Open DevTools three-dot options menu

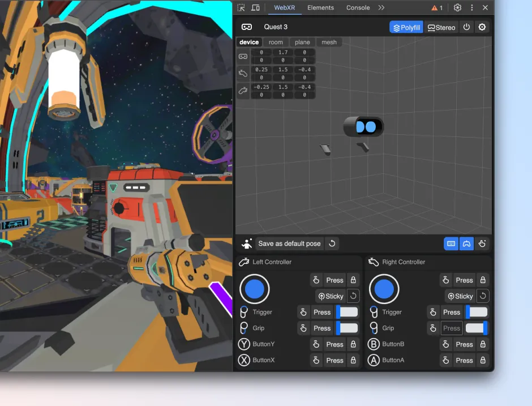[471, 7]
